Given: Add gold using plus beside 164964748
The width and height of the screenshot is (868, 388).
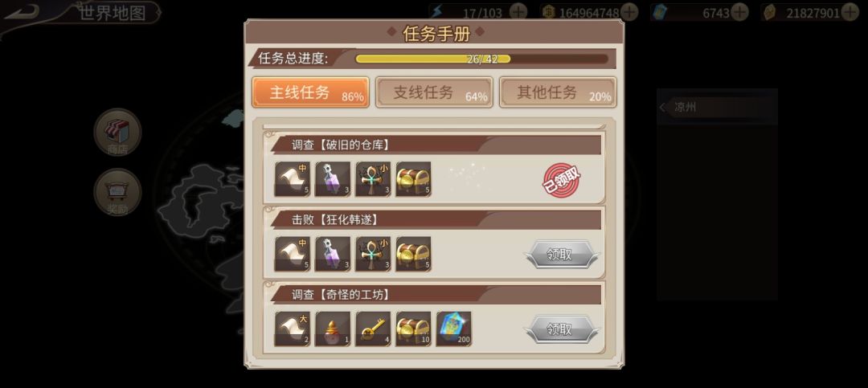Looking at the screenshot, I should point(628,11).
